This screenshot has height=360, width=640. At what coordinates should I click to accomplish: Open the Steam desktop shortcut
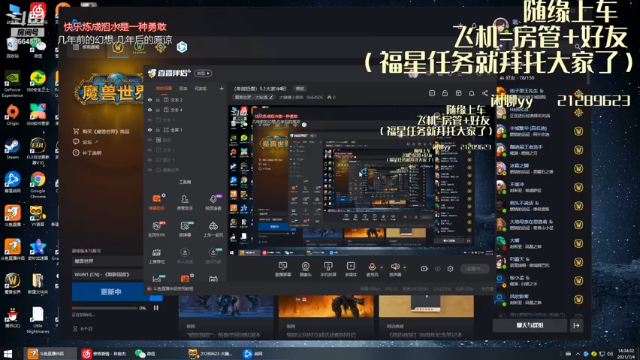click(x=12, y=149)
